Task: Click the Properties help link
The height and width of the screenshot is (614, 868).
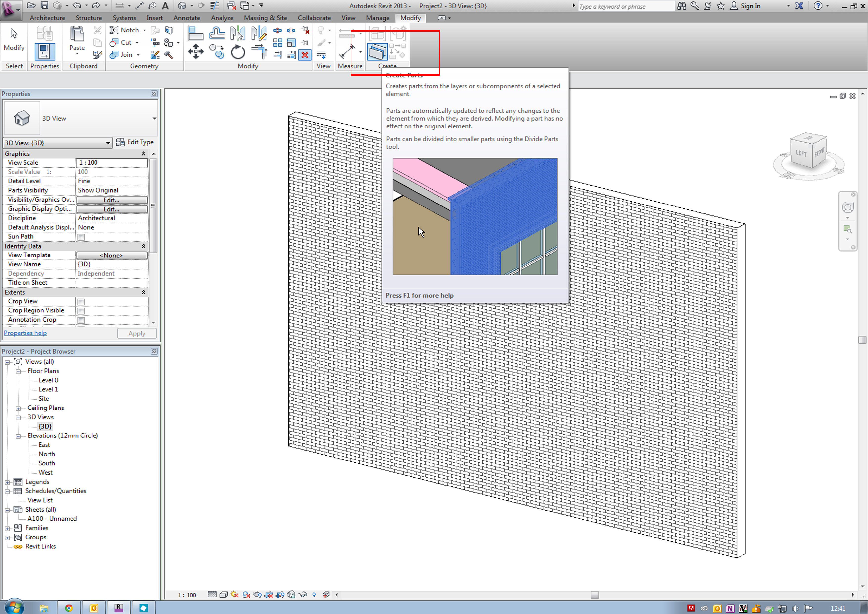Action: [x=25, y=333]
